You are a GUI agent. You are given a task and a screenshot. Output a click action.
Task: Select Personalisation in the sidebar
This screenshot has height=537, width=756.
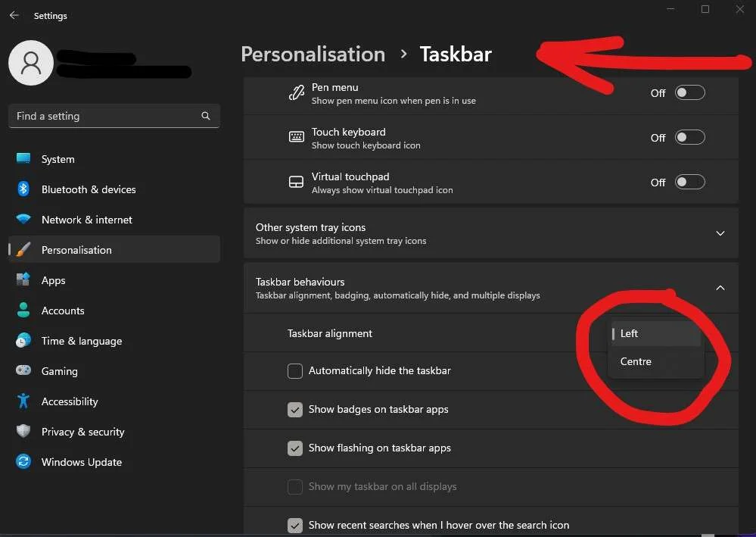coord(114,250)
